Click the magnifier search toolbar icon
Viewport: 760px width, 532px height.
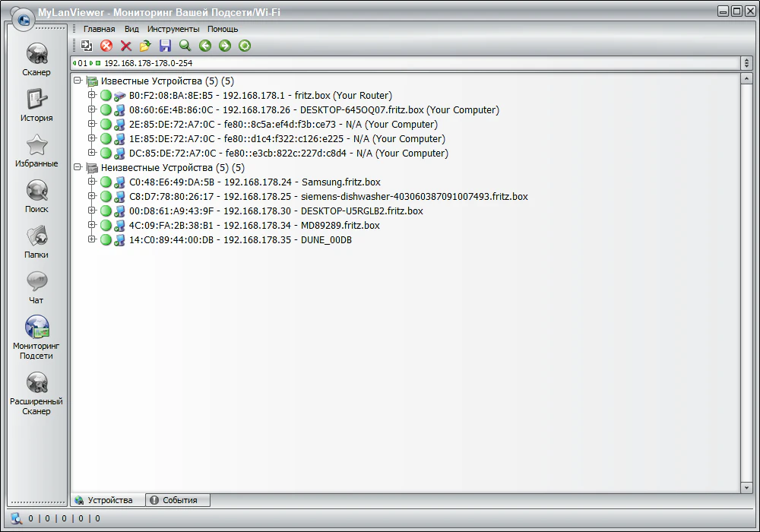point(185,46)
